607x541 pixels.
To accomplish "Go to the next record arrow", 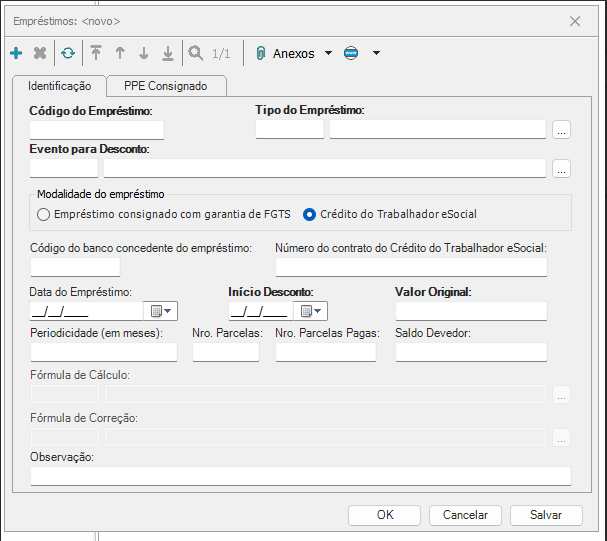I will click(x=144, y=53).
